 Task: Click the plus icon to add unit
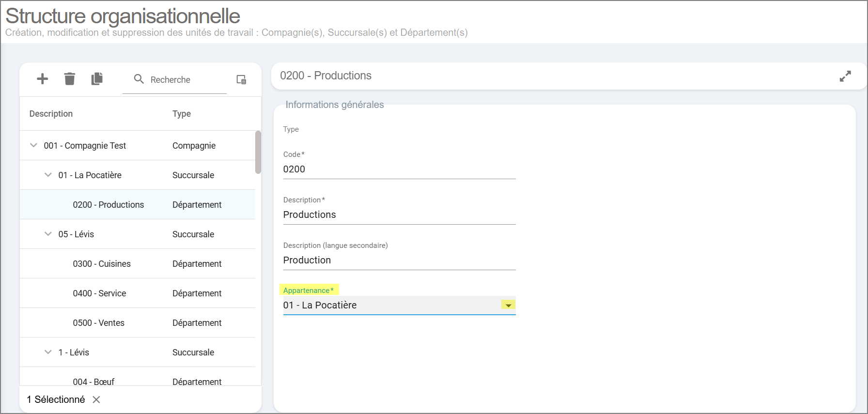pos(43,79)
